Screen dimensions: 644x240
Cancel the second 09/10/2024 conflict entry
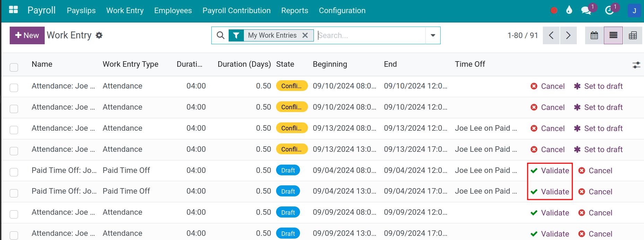[x=548, y=107]
